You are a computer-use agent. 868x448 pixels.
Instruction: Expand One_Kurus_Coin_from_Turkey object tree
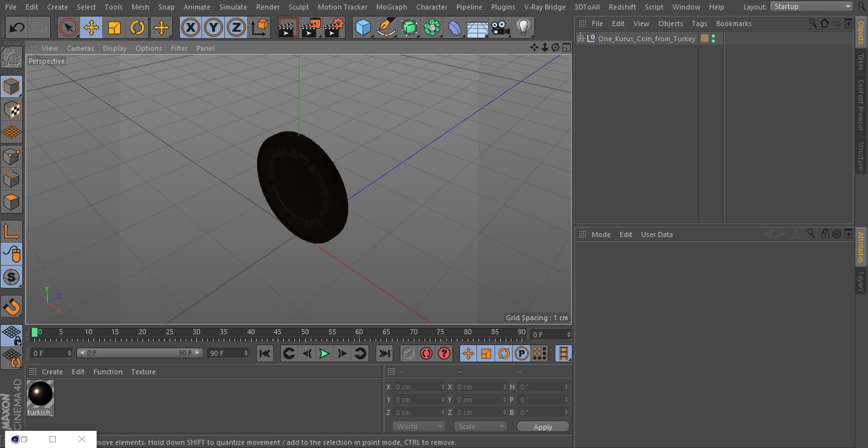tap(580, 38)
